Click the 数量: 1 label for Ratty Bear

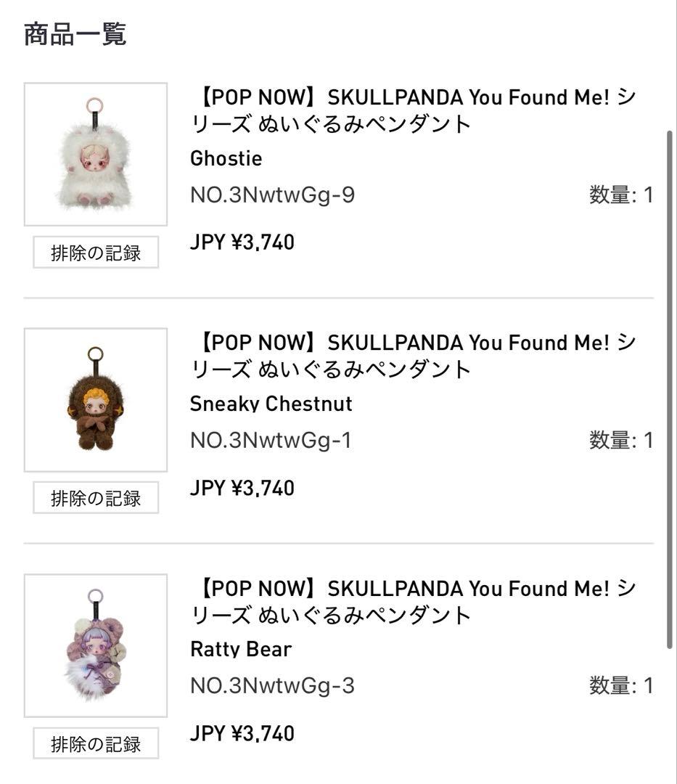(x=621, y=686)
